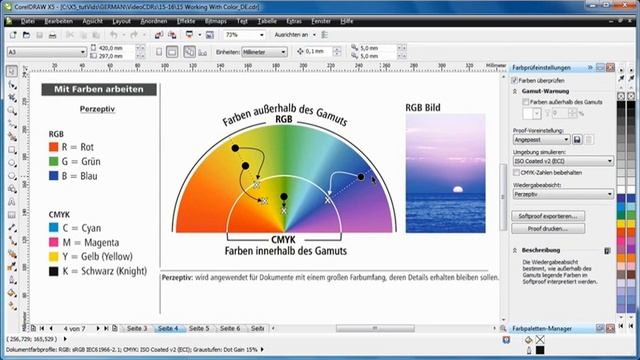The width and height of the screenshot is (640, 360).
Task: Select the Pick tool in the toolbox
Action: 12,71
